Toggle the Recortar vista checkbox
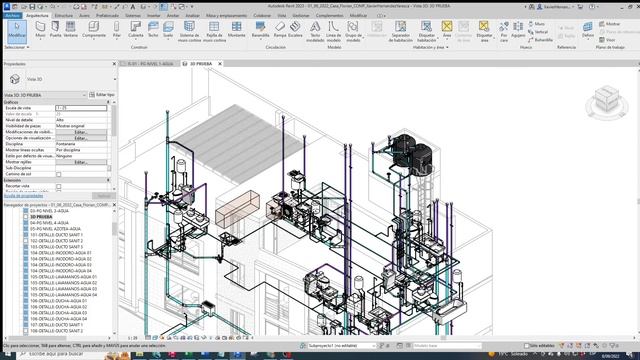 (58, 186)
